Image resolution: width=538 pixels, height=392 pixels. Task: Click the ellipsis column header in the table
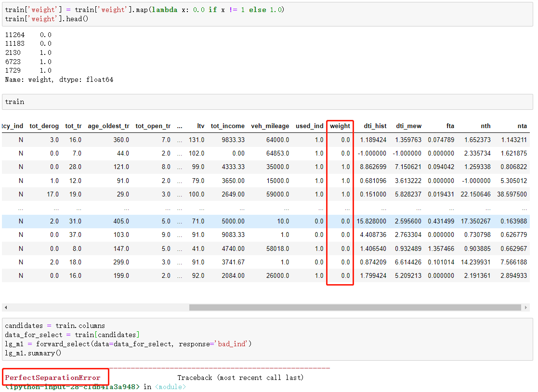click(179, 126)
